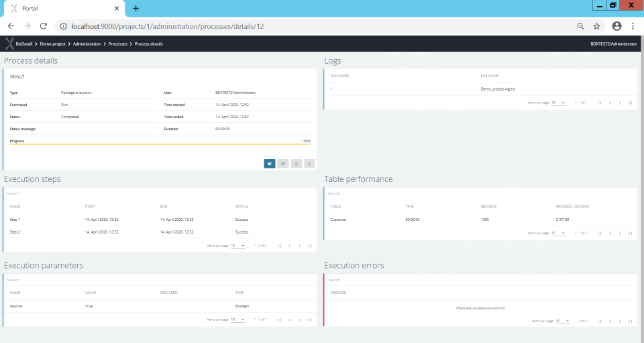
Task: Click the X cancel button in About panel
Action: click(309, 164)
